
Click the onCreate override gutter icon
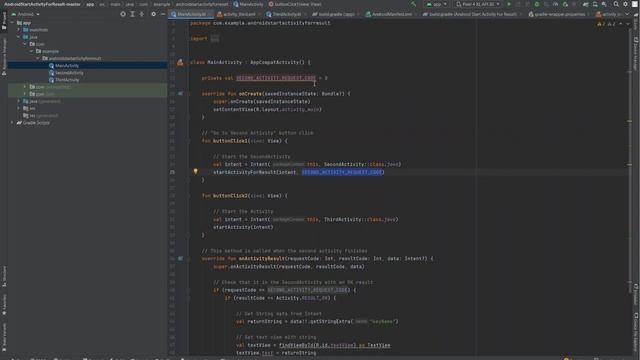tap(180, 93)
